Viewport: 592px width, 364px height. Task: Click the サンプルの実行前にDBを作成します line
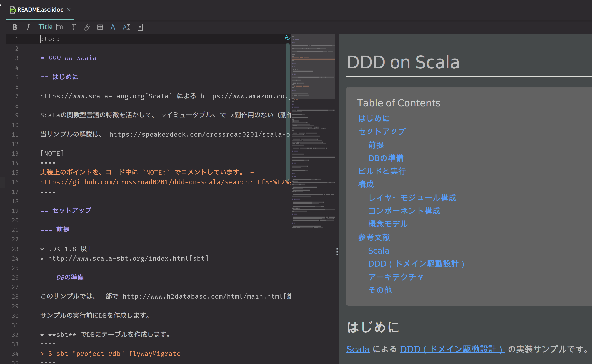95,316
